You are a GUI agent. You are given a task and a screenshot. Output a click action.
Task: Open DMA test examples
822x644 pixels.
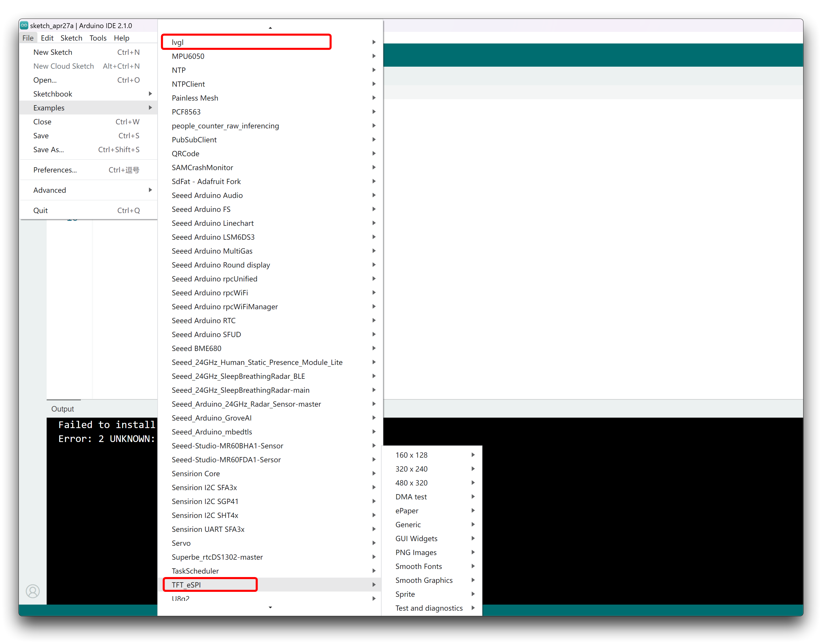(432, 497)
